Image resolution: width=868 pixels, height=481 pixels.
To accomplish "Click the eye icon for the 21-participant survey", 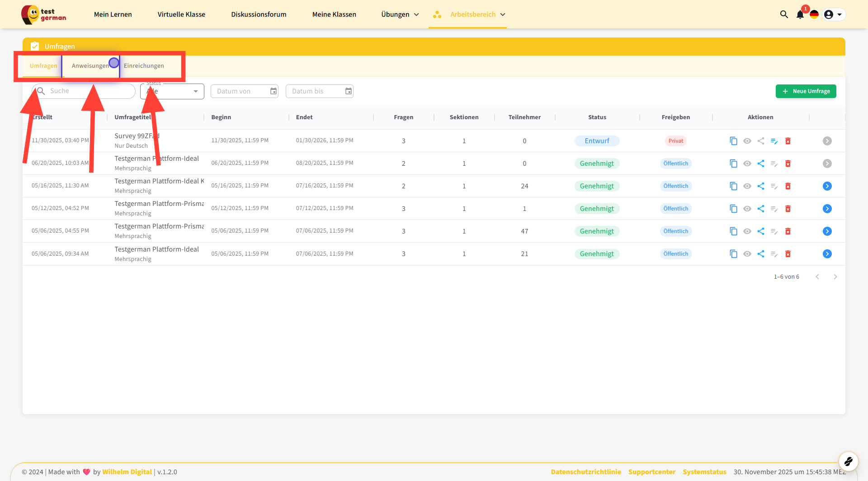I will 747,254.
